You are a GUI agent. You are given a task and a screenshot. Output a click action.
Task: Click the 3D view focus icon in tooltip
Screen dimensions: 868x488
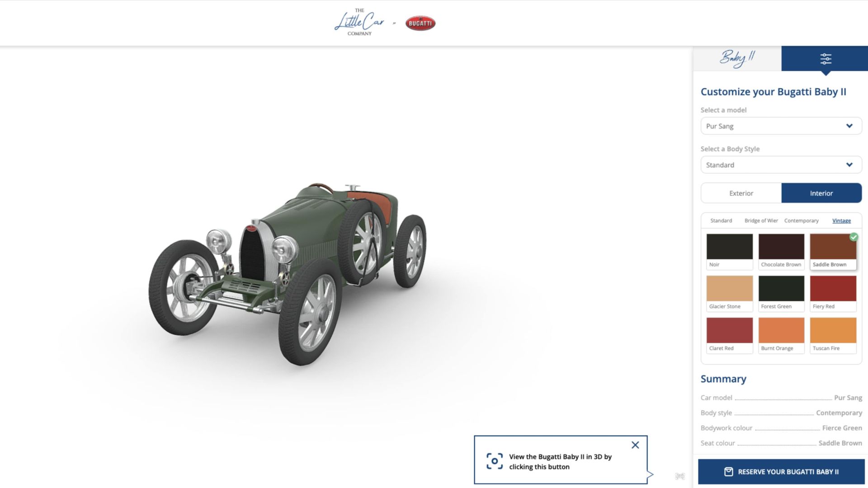(x=495, y=461)
